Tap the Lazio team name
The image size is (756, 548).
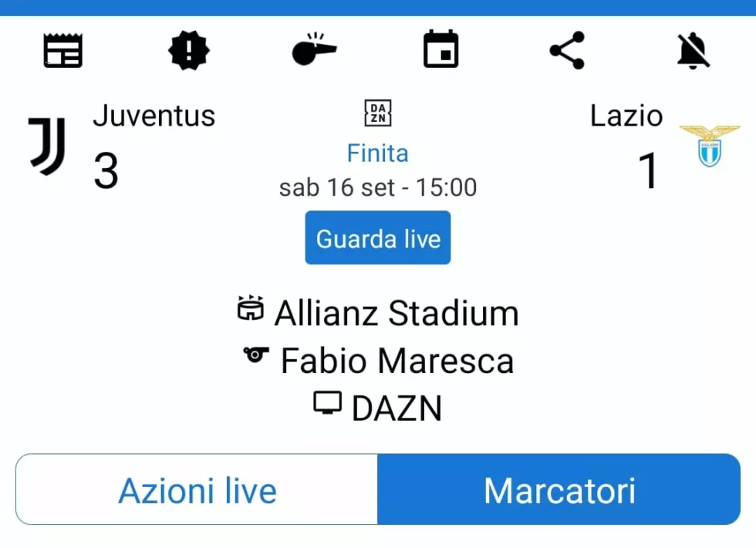point(626,116)
